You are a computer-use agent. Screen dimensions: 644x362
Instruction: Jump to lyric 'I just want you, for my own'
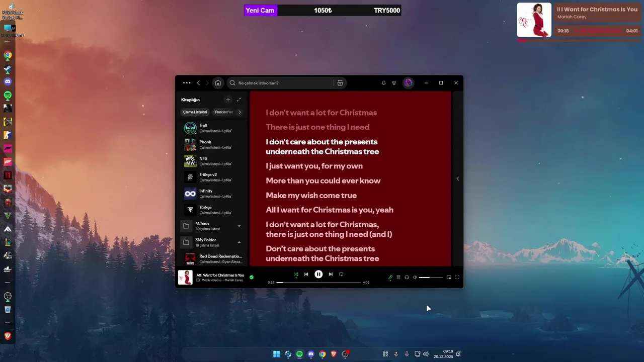314,166
